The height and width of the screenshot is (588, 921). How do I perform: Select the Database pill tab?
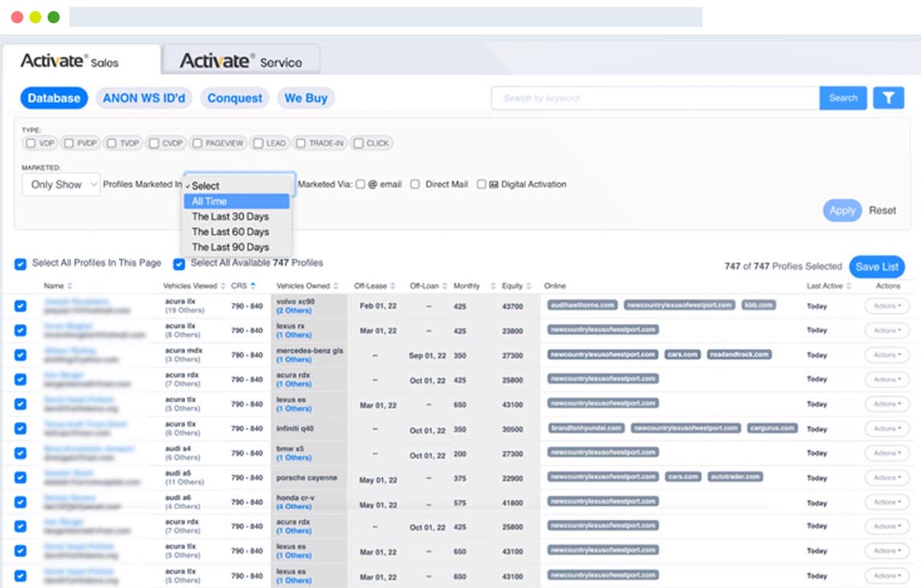click(54, 98)
